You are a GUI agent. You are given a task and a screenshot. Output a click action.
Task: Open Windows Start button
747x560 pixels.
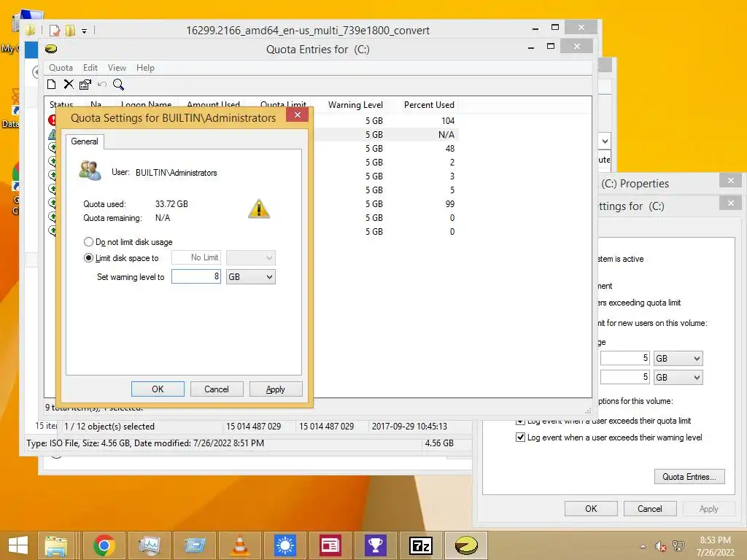point(18,545)
